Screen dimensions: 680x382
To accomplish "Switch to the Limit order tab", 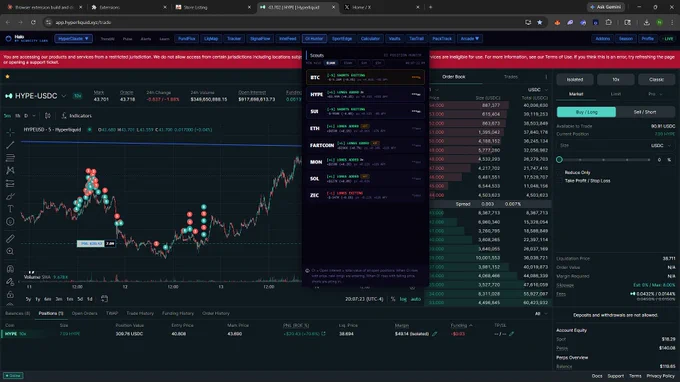I will point(615,94).
